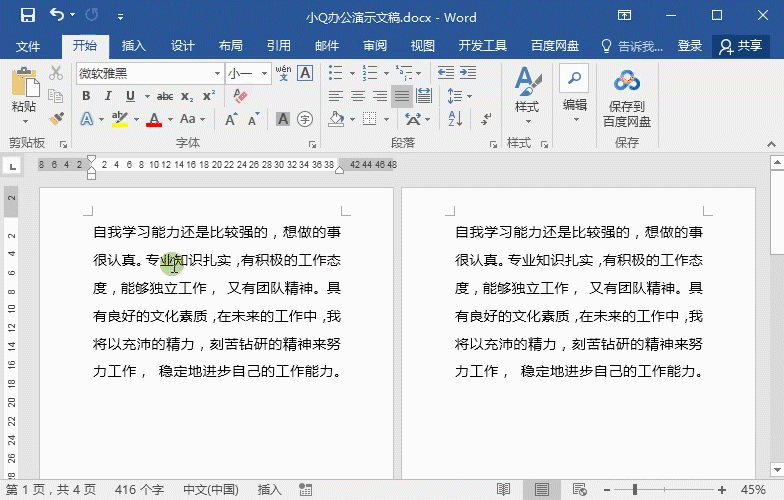
Task: Cut selection with the scissors icon
Action: pyautogui.click(x=56, y=73)
